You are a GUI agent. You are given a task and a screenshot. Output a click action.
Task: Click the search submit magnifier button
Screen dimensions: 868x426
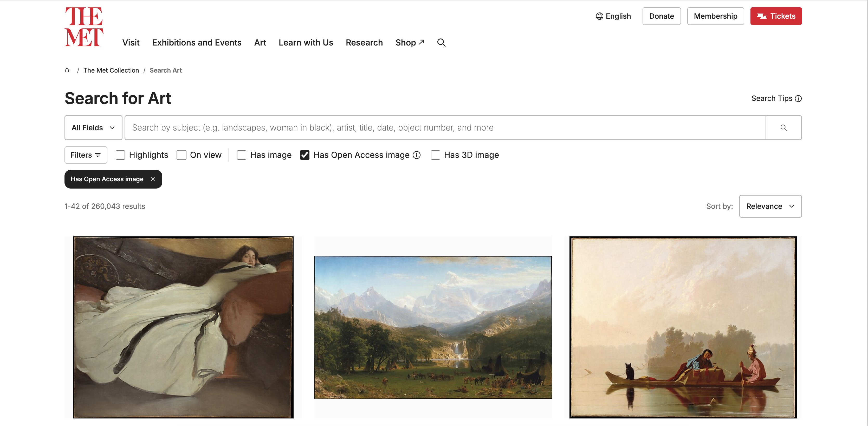pyautogui.click(x=783, y=128)
